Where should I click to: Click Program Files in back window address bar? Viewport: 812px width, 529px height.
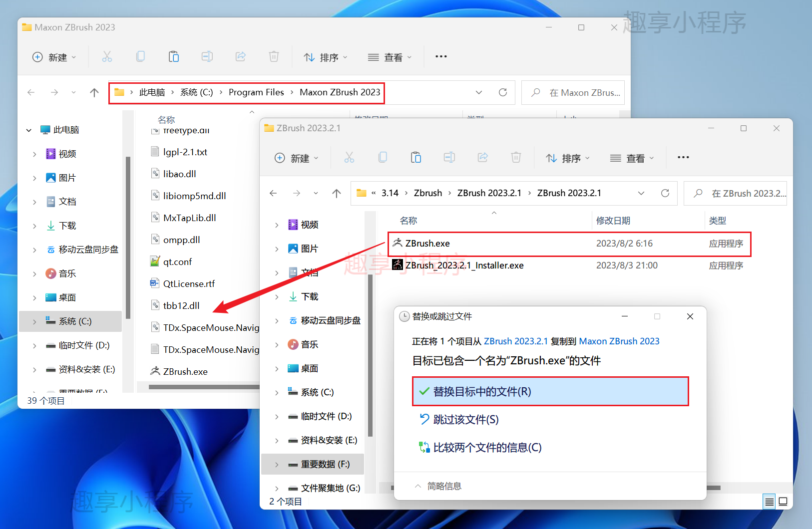[x=256, y=92]
